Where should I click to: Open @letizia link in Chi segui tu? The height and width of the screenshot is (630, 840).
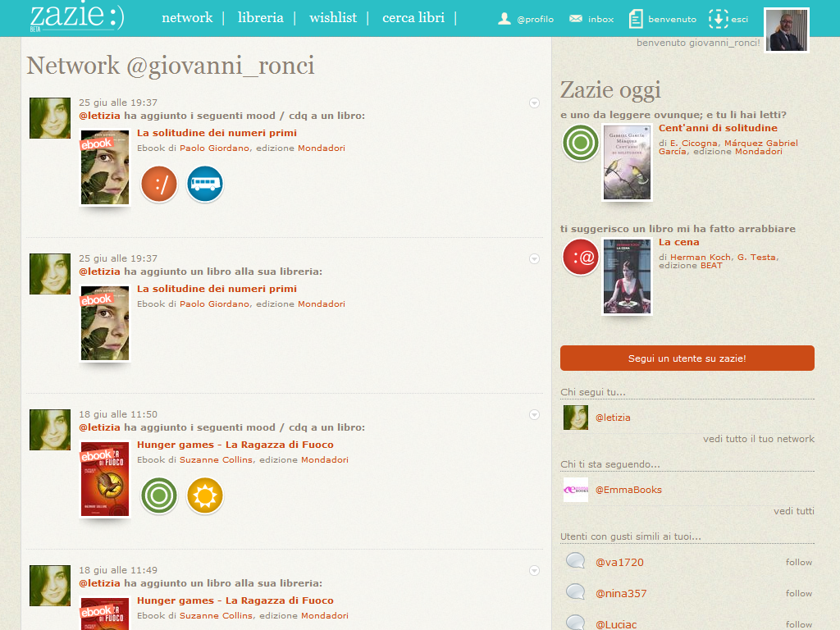pos(613,418)
